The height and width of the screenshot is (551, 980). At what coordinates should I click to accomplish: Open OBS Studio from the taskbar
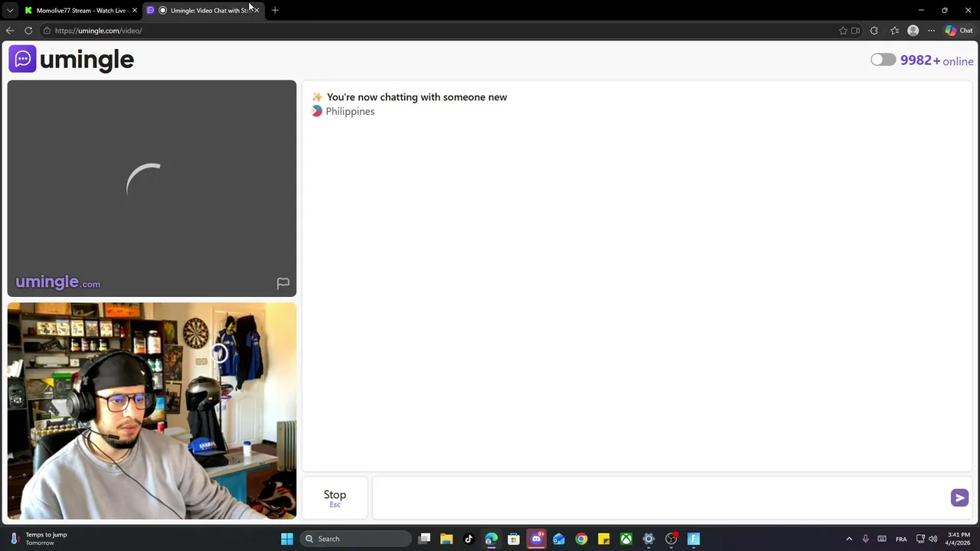671,539
